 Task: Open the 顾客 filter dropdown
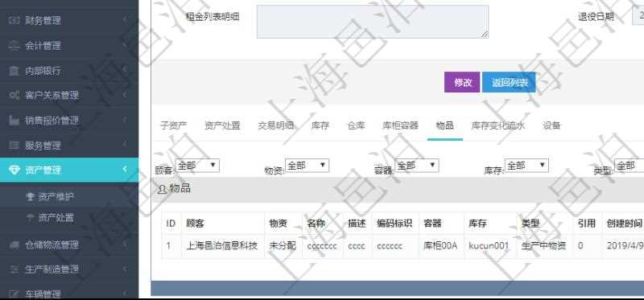pos(197,166)
